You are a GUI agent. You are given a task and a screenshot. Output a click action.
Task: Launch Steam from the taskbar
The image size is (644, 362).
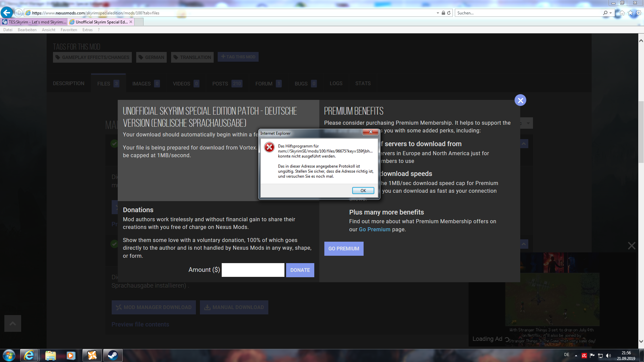[113, 355]
